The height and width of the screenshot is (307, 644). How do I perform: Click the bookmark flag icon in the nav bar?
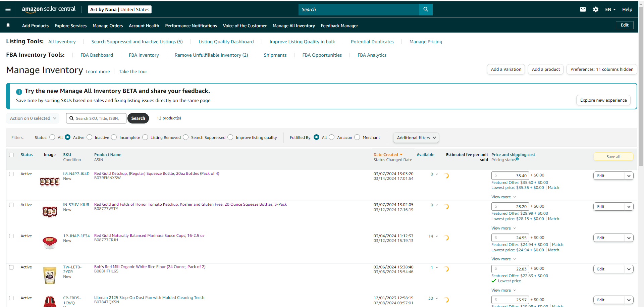[x=8, y=25]
